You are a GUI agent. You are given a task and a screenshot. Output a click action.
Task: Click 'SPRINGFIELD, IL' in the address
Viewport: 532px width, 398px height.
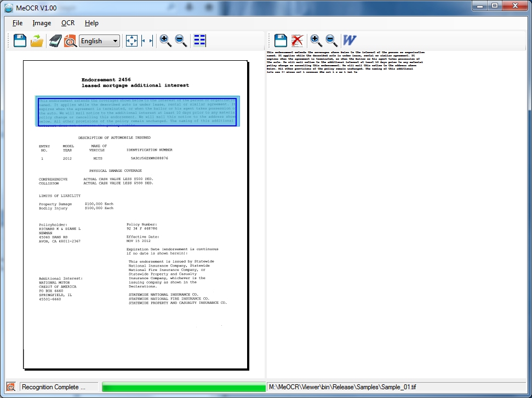(55, 295)
